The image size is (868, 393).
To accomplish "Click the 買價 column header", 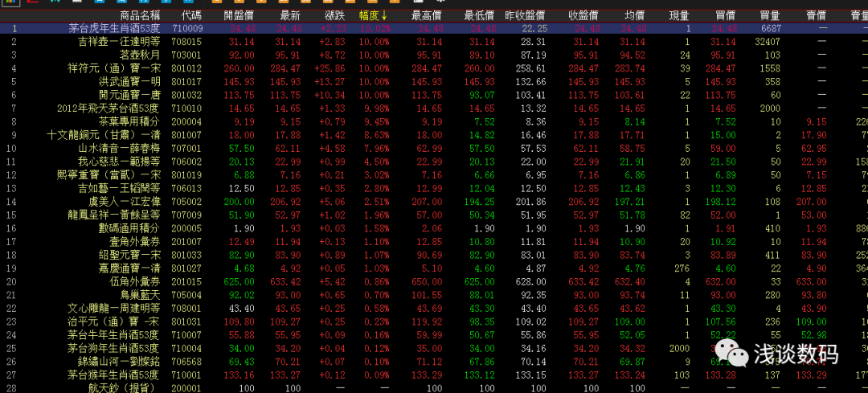I will [x=727, y=15].
